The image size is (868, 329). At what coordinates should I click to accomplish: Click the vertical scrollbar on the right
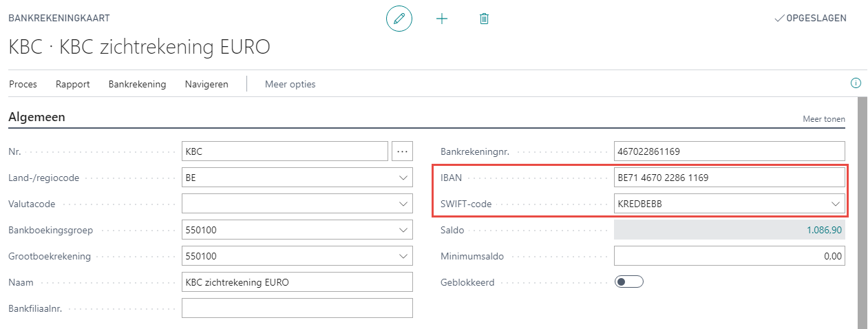pos(861,206)
